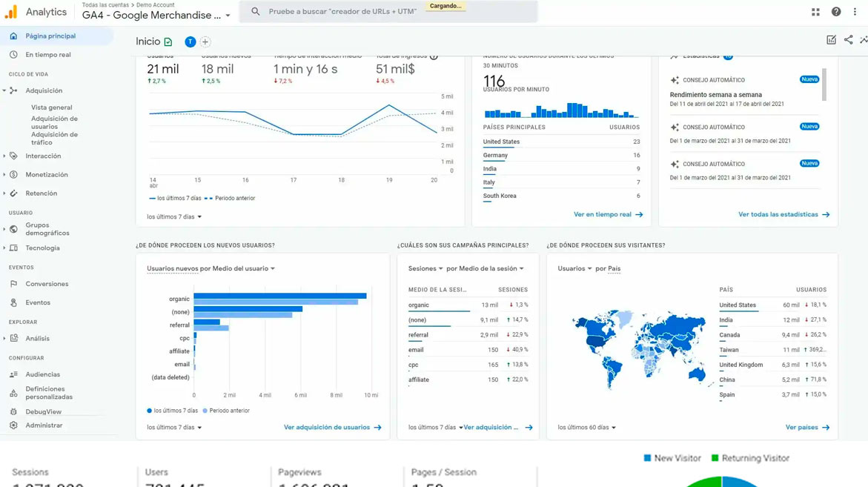
Task: Expand the Interacción sidebar section
Action: 4,156
